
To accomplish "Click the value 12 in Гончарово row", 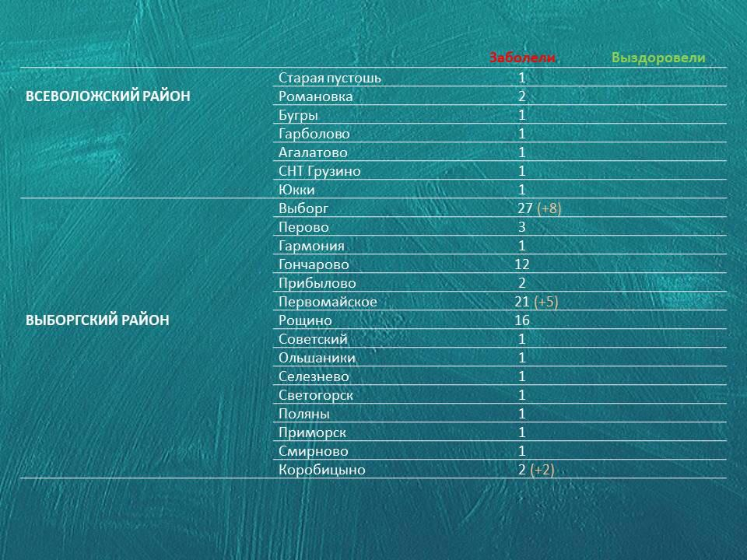I will pyautogui.click(x=521, y=264).
